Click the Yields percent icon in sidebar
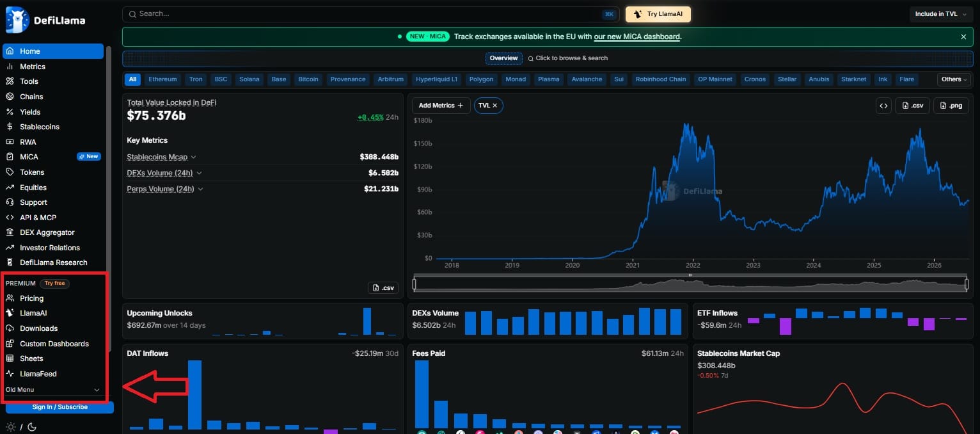This screenshot has height=434, width=980. 10,112
